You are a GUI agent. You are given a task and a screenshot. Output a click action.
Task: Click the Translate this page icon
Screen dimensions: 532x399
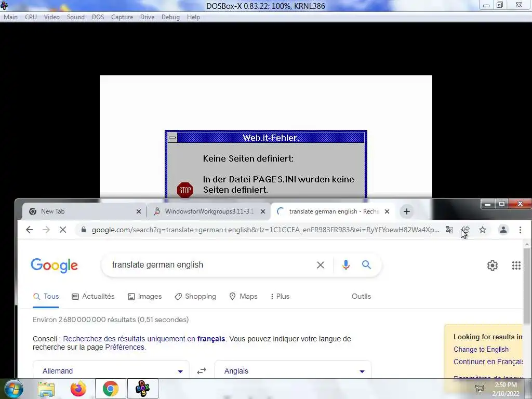coord(449,230)
